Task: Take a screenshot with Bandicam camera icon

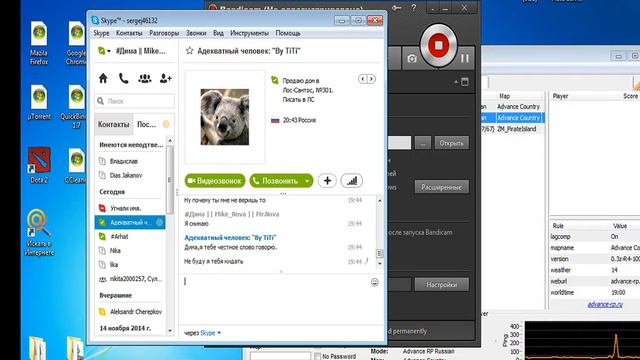Action: (412, 59)
